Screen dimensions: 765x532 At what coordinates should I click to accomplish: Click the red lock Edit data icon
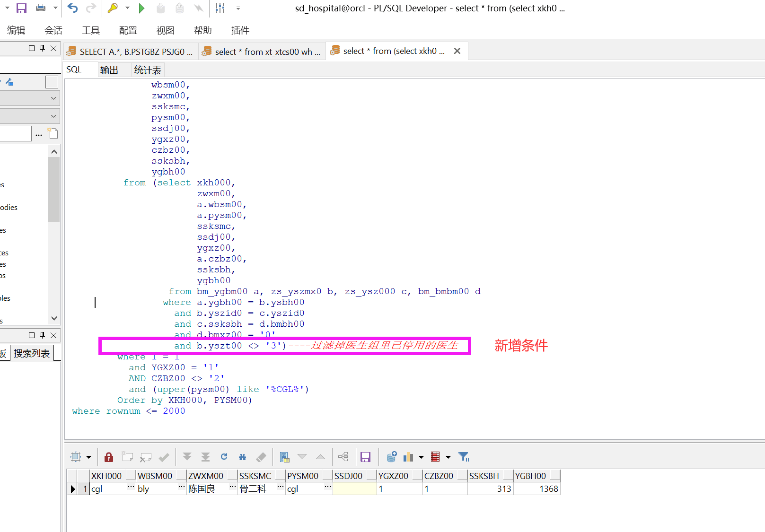109,457
